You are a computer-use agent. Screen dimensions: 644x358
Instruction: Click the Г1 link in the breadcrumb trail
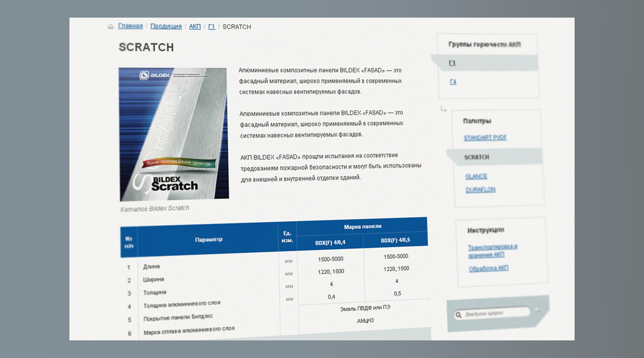click(212, 27)
